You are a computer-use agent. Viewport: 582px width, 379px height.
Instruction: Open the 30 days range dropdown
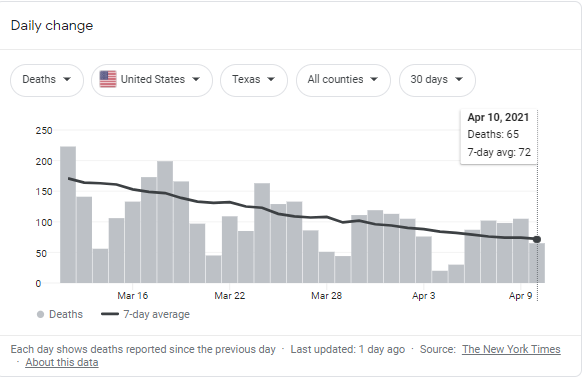(437, 80)
